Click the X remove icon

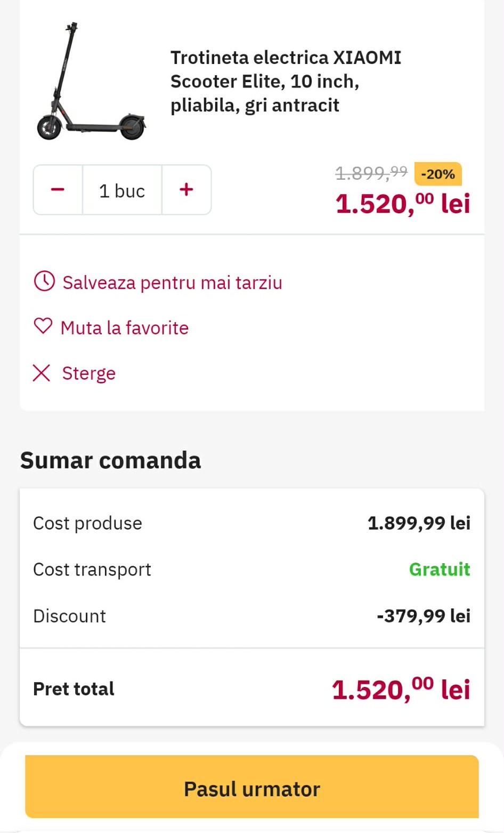coord(42,373)
